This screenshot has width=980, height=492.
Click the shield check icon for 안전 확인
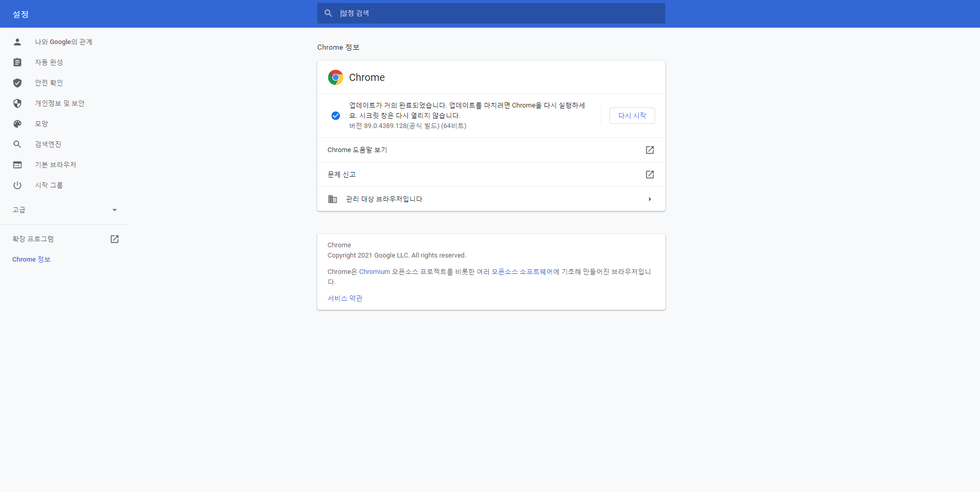pos(17,83)
